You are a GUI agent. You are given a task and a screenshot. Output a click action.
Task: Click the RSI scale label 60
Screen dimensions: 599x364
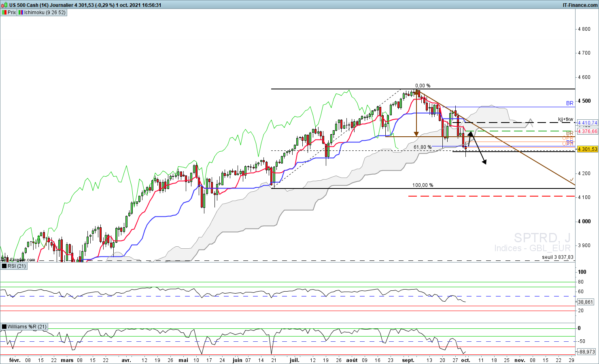(x=581, y=292)
